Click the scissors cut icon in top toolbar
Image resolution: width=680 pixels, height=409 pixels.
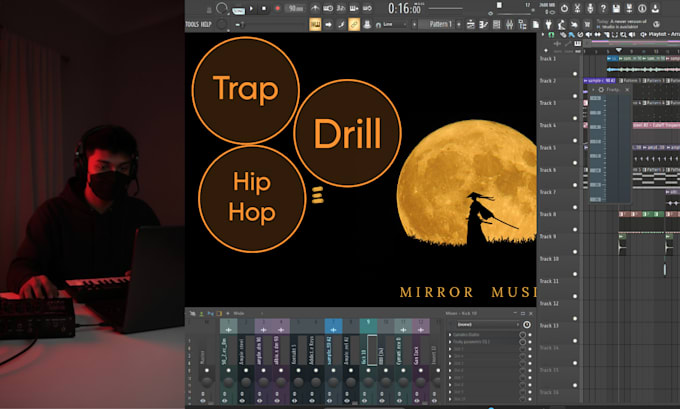577,8
